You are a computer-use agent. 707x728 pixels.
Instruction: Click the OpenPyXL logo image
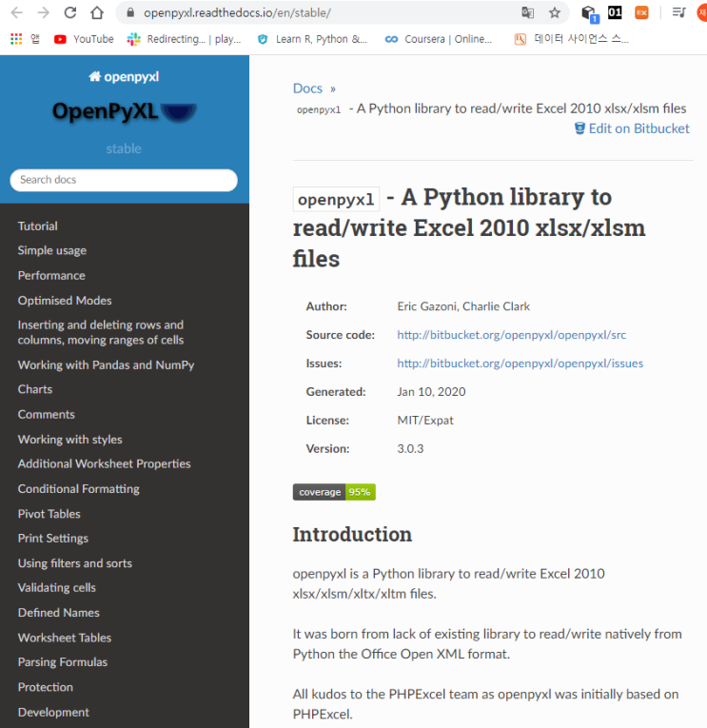(x=124, y=112)
